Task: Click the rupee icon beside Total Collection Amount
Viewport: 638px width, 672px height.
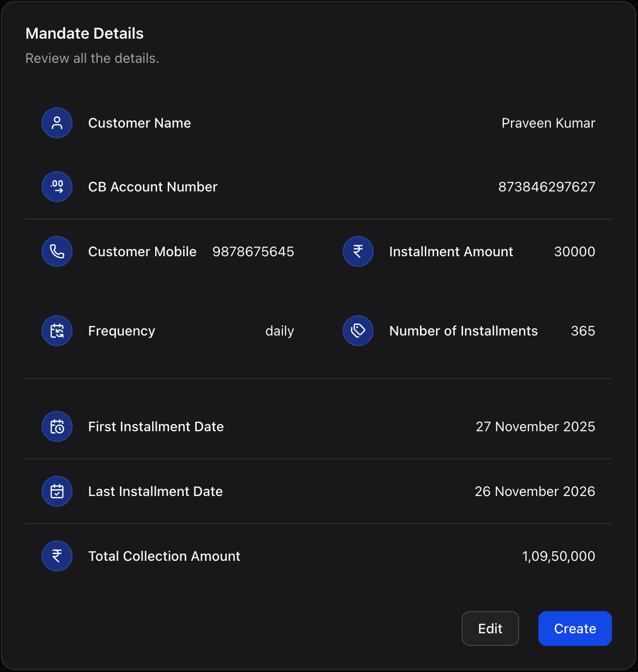Action: [x=57, y=556]
